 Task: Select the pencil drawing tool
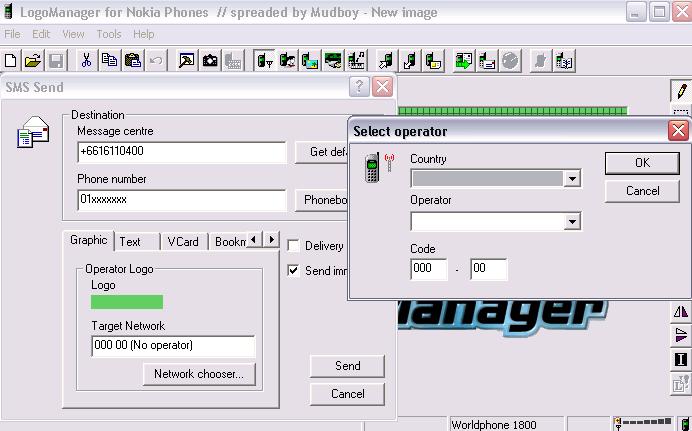(x=681, y=90)
